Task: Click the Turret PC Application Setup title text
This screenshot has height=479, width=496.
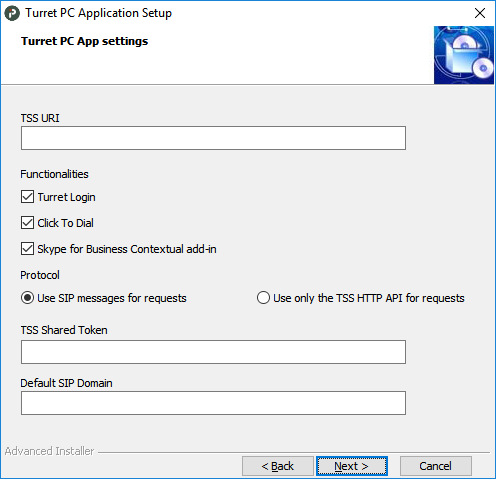Action: pos(98,13)
